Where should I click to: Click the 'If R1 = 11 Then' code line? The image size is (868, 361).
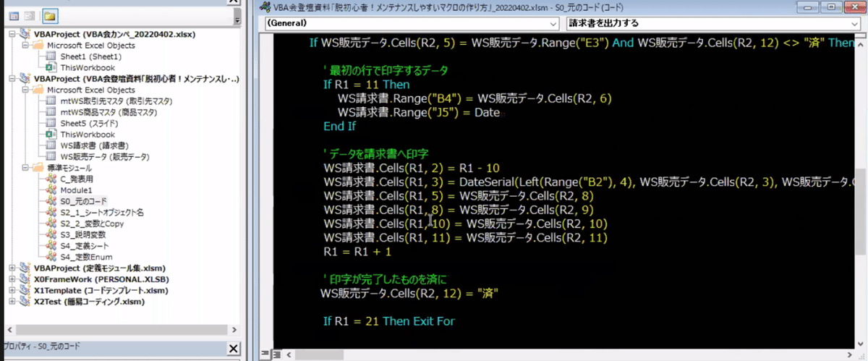366,84
